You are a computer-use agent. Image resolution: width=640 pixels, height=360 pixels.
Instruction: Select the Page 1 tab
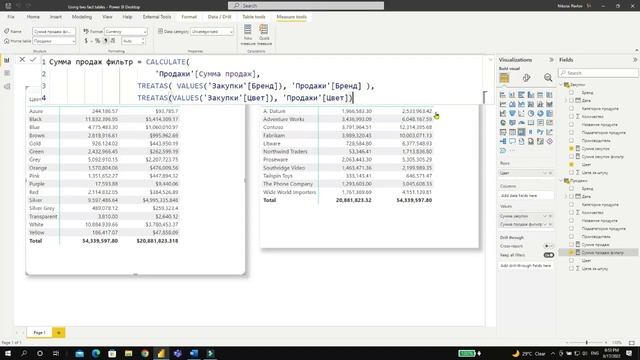pyautogui.click(x=40, y=333)
